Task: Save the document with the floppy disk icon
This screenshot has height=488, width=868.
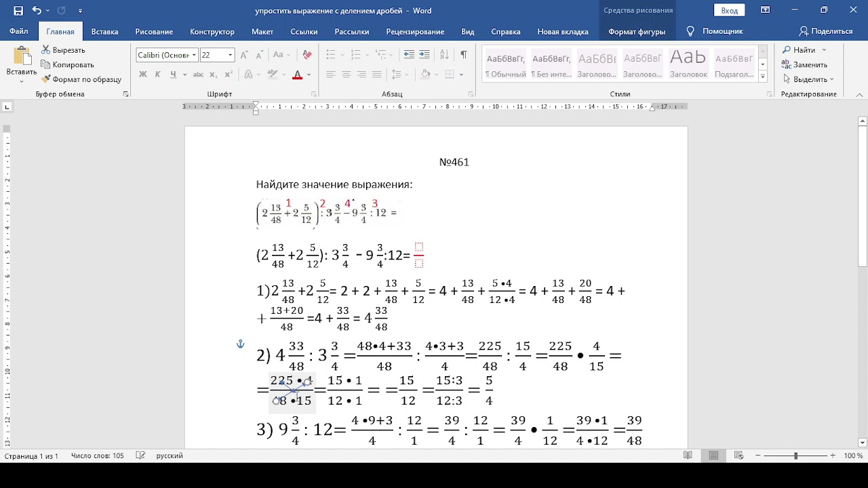Action: click(x=18, y=10)
